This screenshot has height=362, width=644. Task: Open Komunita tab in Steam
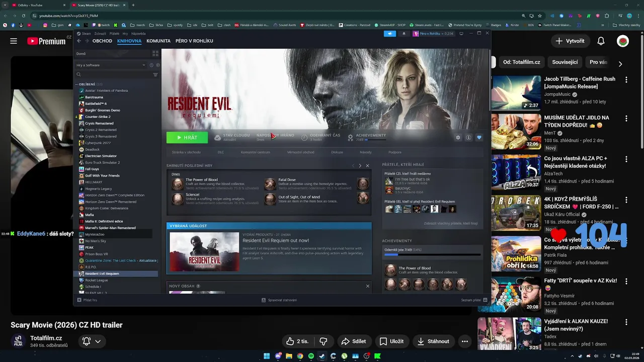(158, 41)
